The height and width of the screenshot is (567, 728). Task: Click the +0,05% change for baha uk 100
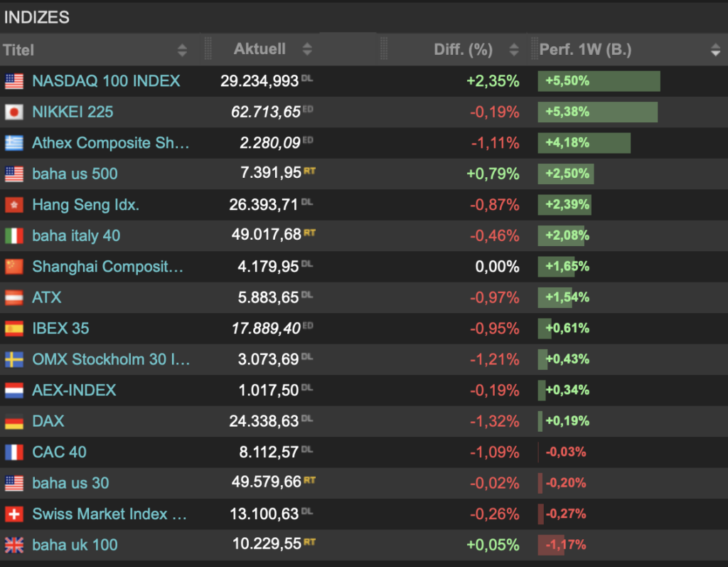493,545
